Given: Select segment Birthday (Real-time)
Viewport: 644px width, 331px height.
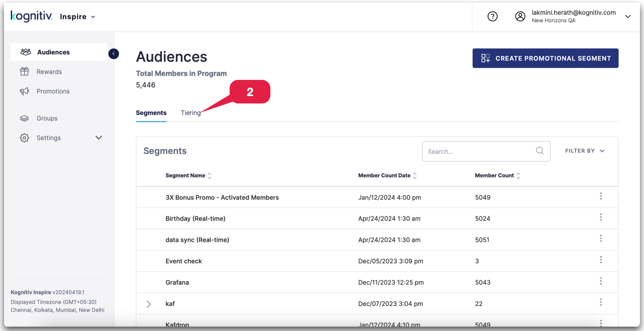Looking at the screenshot, I should tap(195, 218).
